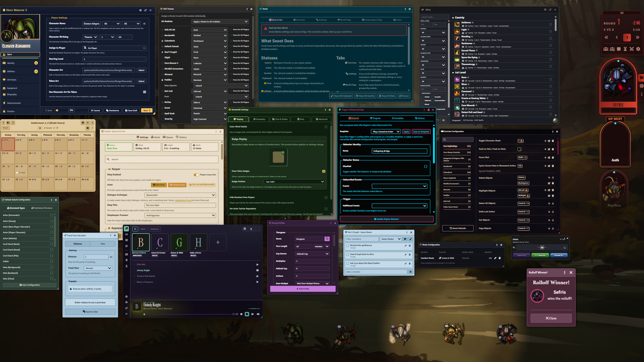Switch to Program tab in Trigger window
644x362 pixels.
(375, 118)
